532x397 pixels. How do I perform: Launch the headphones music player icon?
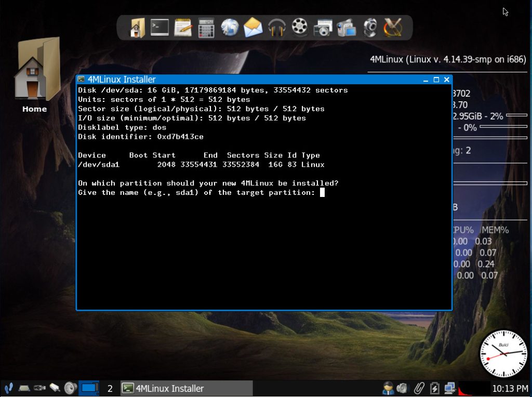tap(276, 28)
